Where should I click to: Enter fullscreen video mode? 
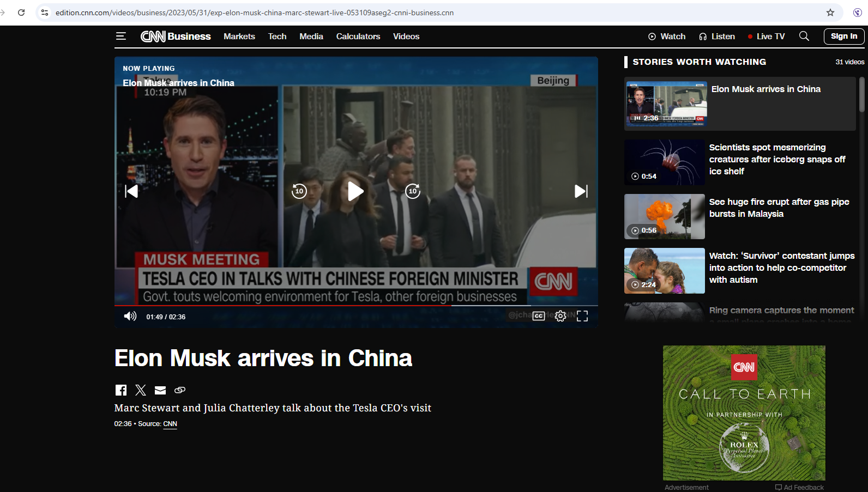pyautogui.click(x=582, y=317)
